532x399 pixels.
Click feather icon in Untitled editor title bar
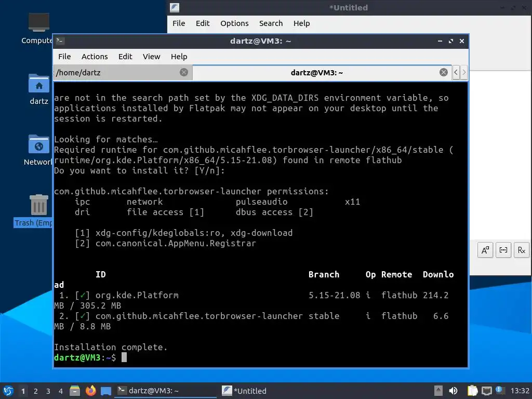coord(175,7)
